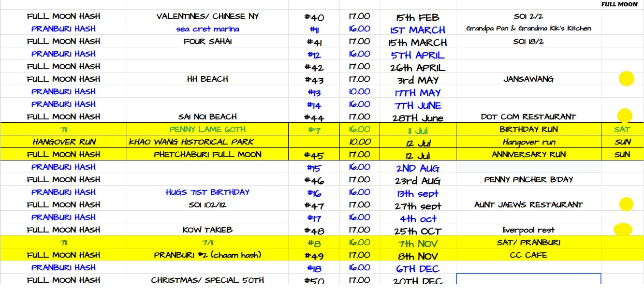Select the #45 run number cell
Image resolution: width=644 pixels, height=291 pixels.
tap(314, 155)
